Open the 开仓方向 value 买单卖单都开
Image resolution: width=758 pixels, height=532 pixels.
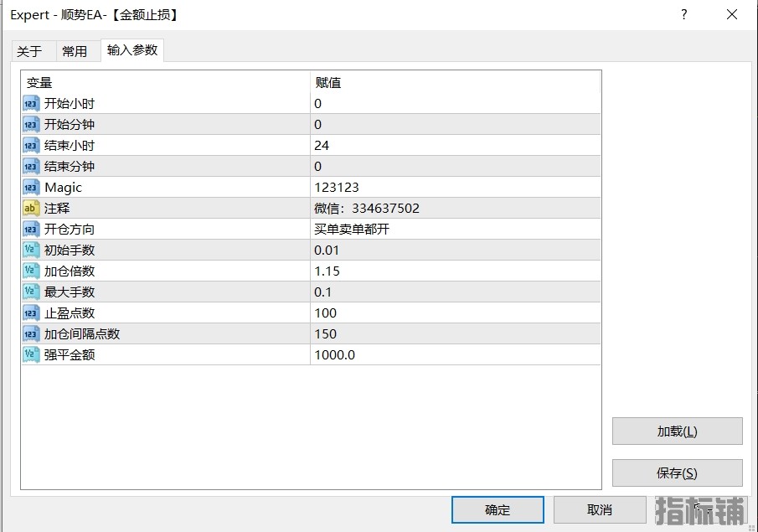click(x=455, y=230)
